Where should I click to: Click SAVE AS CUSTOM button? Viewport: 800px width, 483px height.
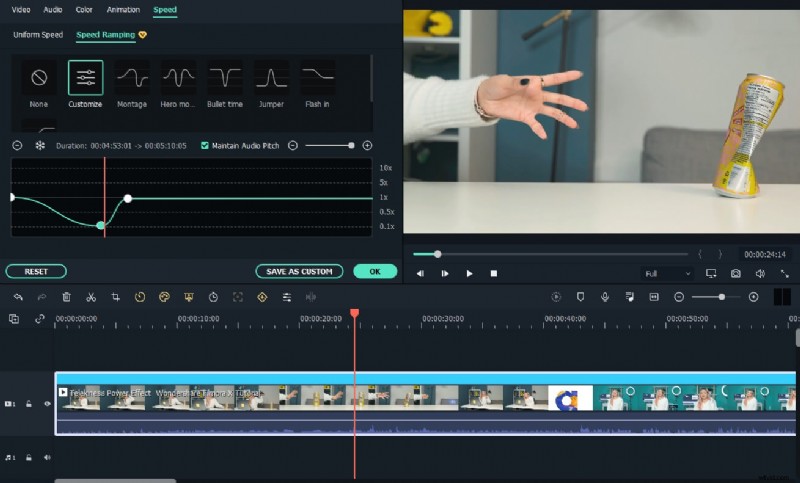coord(299,272)
